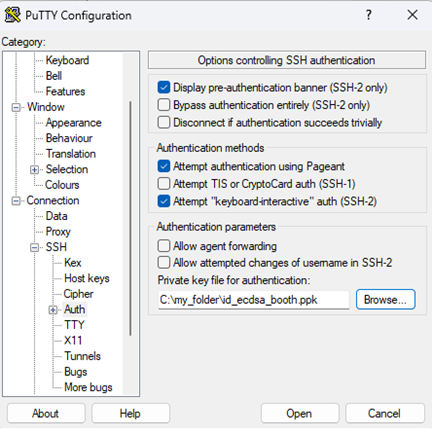Disable Display pre-authentication banner checkbox
432x435 pixels.
(164, 87)
